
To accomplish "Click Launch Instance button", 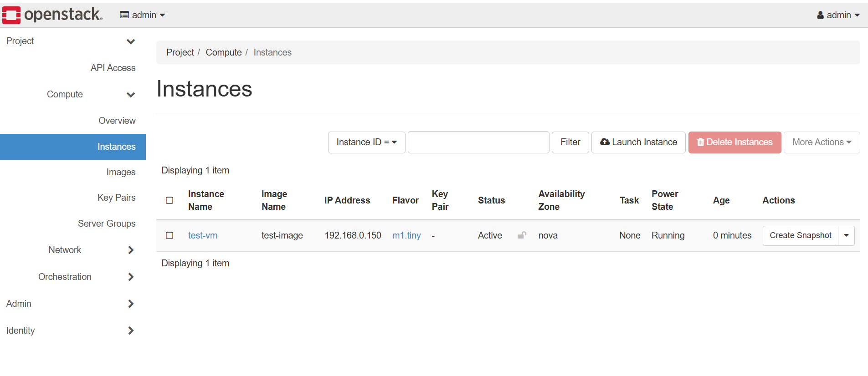I will point(638,142).
